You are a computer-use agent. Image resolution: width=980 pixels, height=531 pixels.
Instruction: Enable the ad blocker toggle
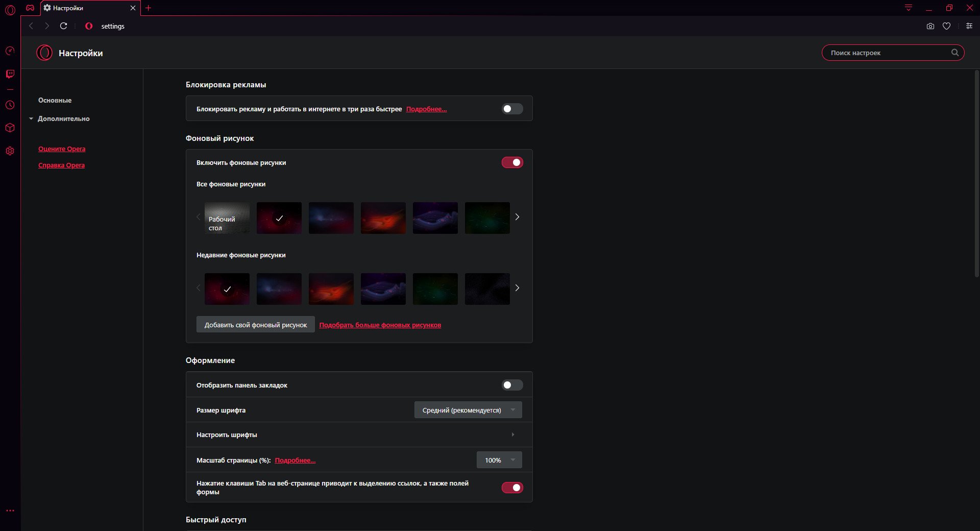512,109
